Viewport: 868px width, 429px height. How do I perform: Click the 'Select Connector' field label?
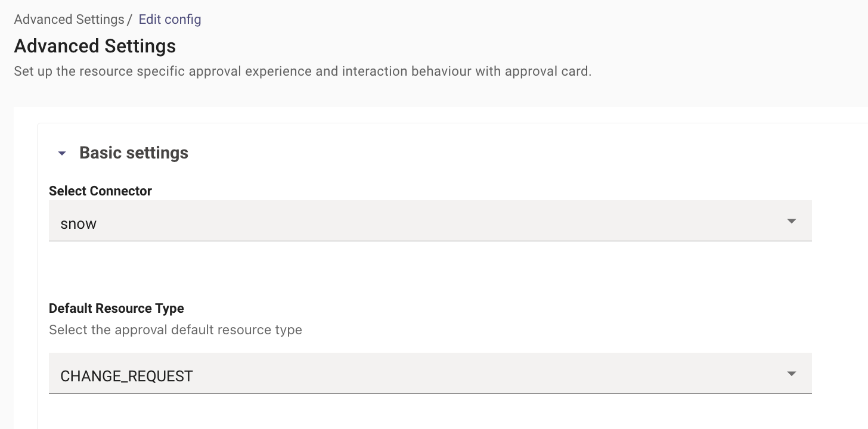click(100, 191)
